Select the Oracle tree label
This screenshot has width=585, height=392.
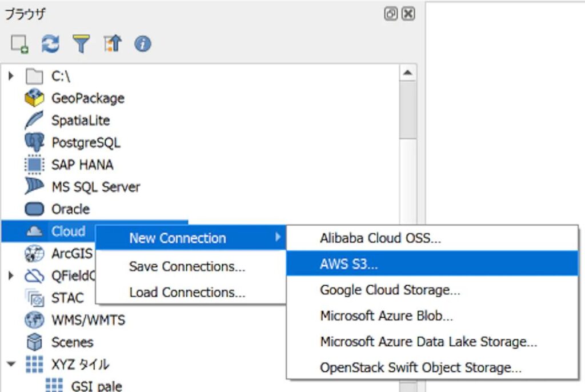tap(70, 209)
